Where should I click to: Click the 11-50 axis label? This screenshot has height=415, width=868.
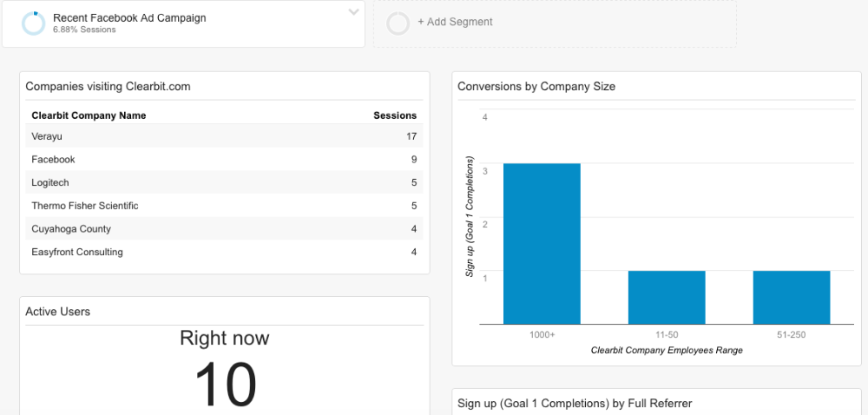(667, 335)
